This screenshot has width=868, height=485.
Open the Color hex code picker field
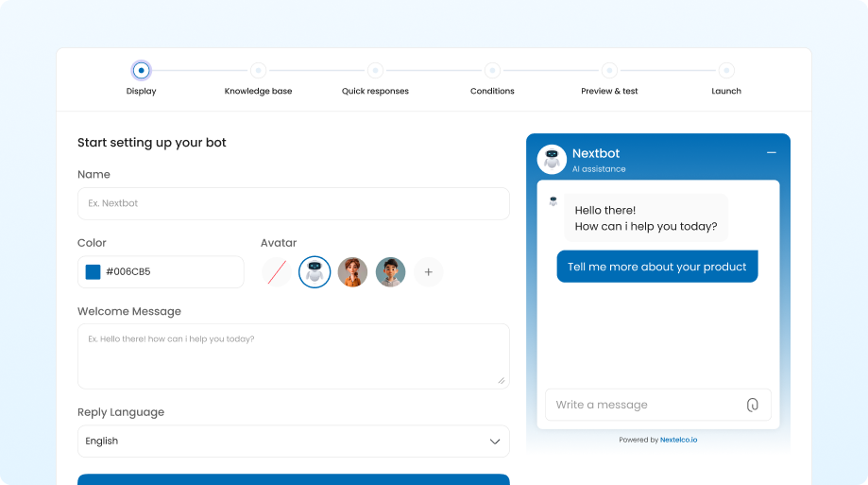click(x=170, y=272)
